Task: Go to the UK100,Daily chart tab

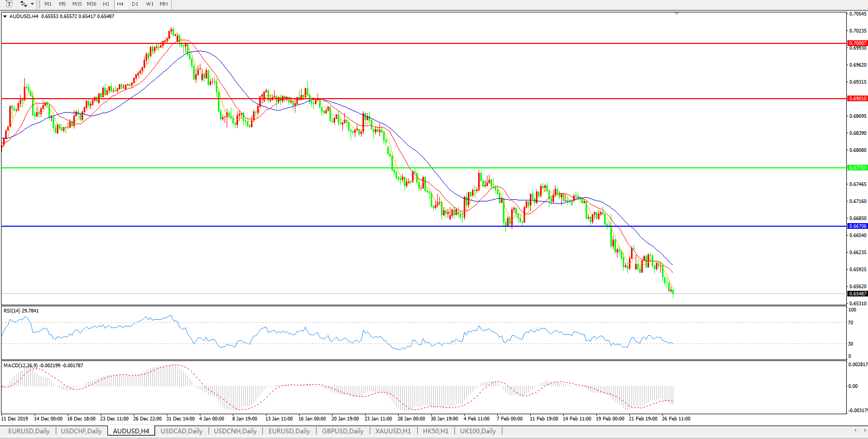Action: pos(478,431)
